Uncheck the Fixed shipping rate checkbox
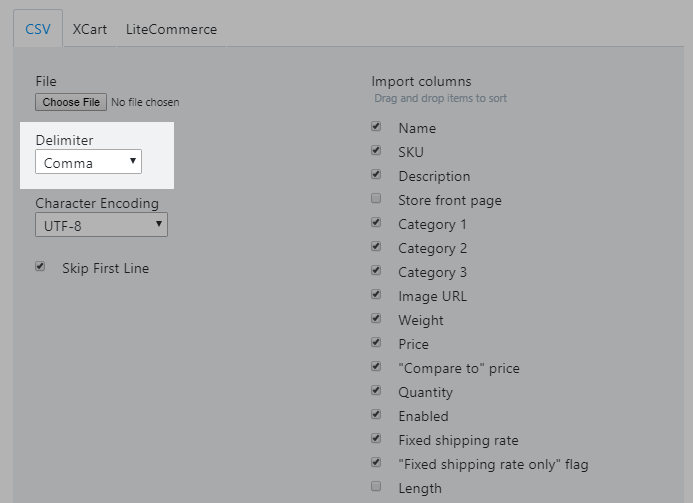 pos(376,439)
